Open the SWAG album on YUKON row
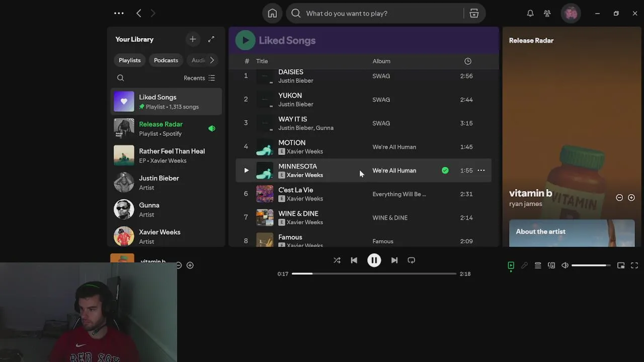The image size is (644, 362). tap(381, 100)
